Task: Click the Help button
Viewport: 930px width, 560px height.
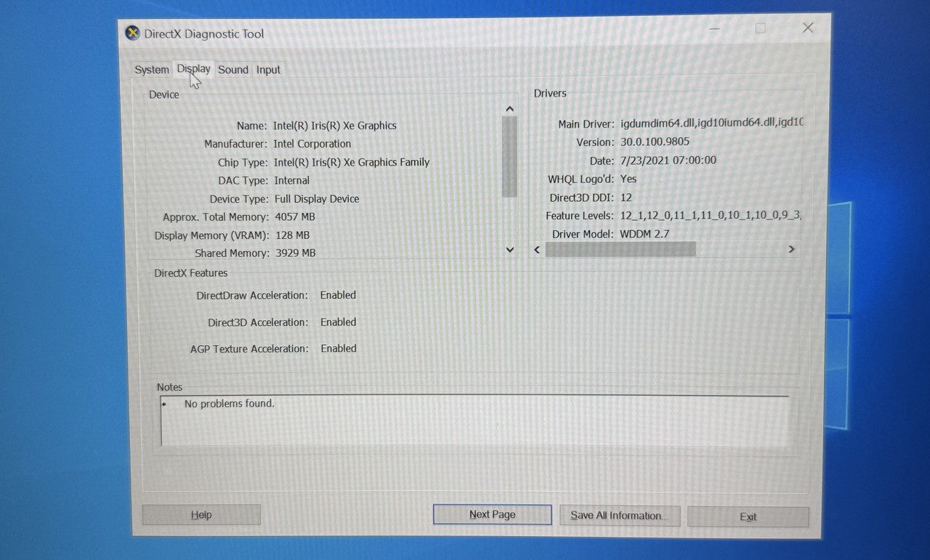Action: (x=201, y=515)
